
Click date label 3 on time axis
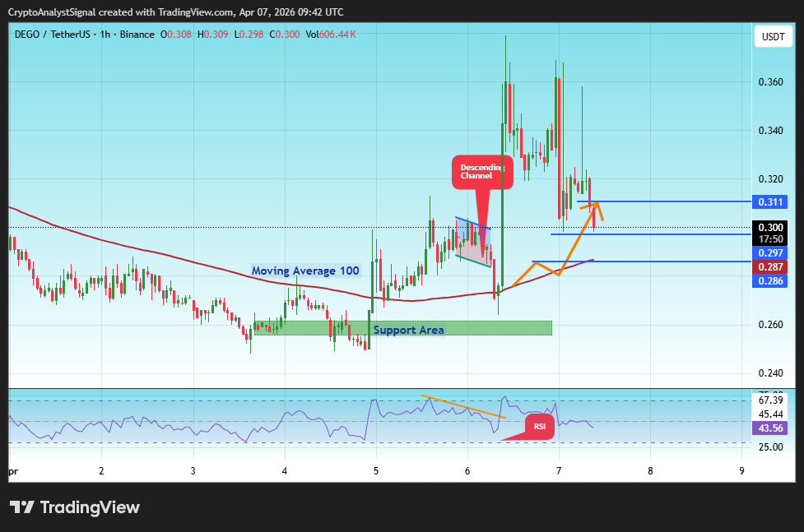[x=193, y=470]
